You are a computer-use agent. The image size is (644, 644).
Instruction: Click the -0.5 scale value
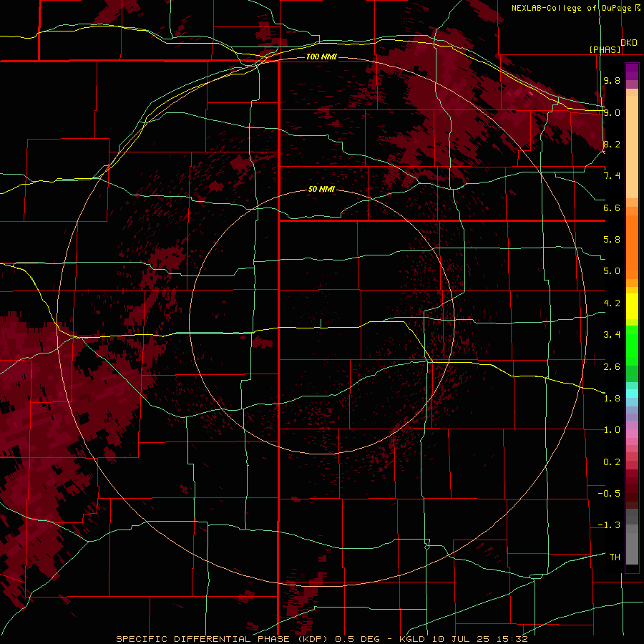[609, 494]
